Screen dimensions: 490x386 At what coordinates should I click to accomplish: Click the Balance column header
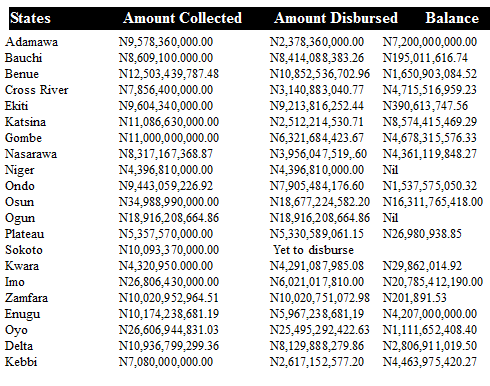[x=452, y=18]
